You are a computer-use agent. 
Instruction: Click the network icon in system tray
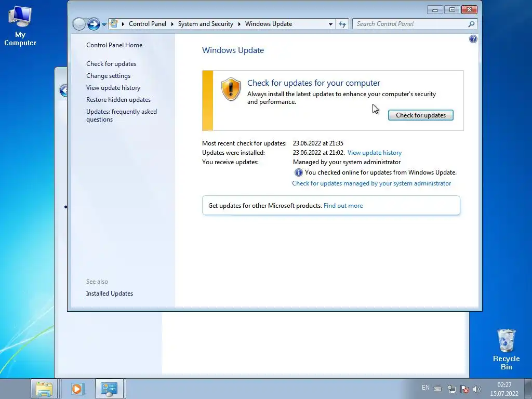pos(451,389)
